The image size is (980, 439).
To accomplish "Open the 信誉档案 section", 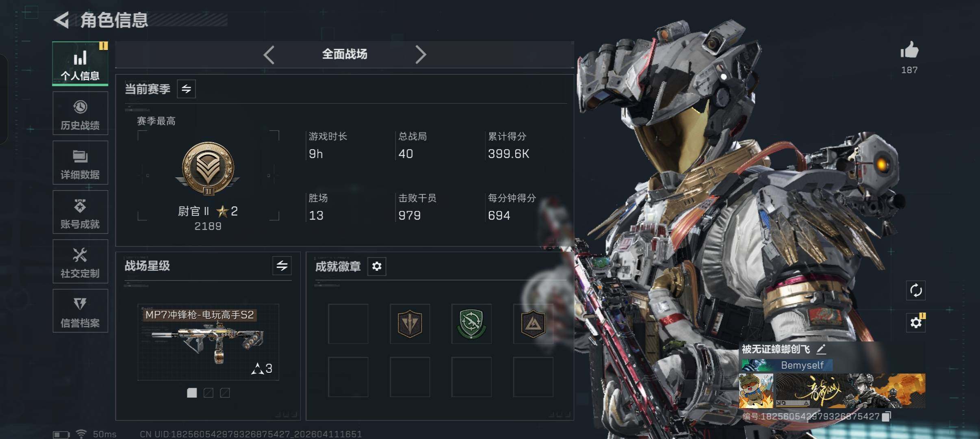I will tap(80, 311).
